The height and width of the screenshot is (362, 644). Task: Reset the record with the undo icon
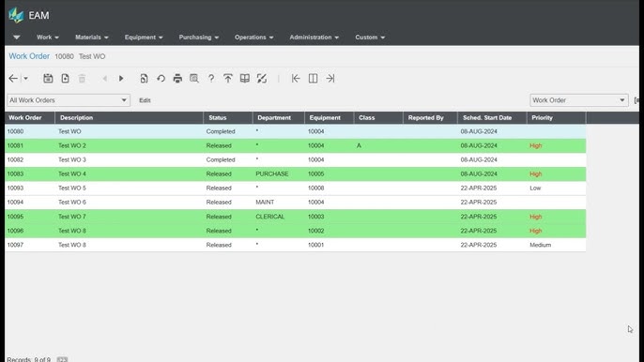(161, 79)
